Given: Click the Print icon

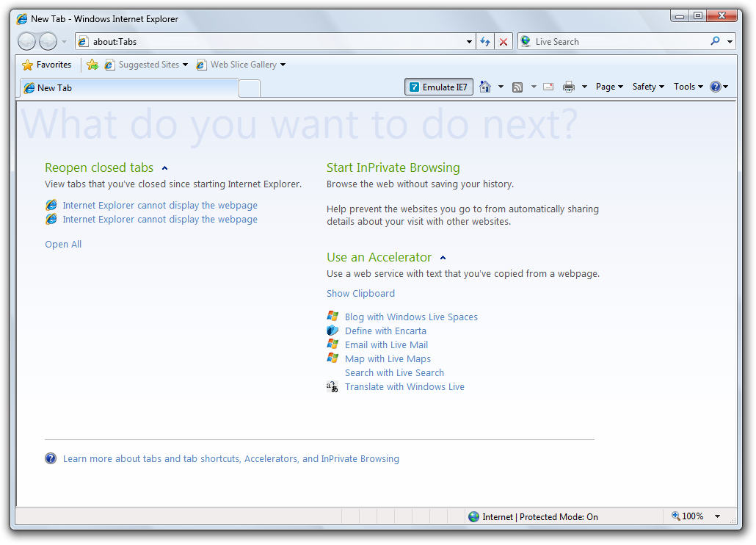Looking at the screenshot, I should (569, 87).
